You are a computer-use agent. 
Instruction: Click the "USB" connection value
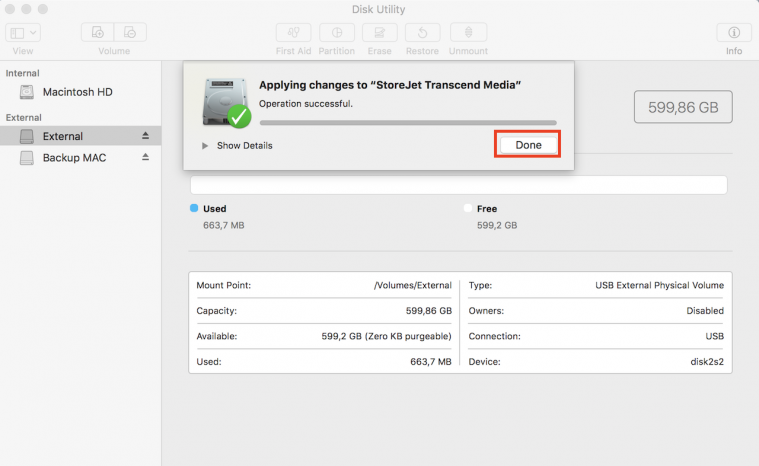pyautogui.click(x=714, y=336)
